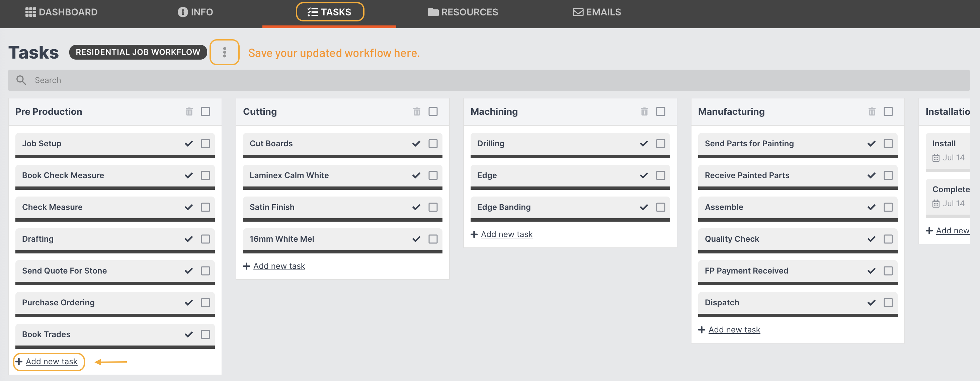
Task: Select the Job Setup task checkbox
Action: point(206,144)
